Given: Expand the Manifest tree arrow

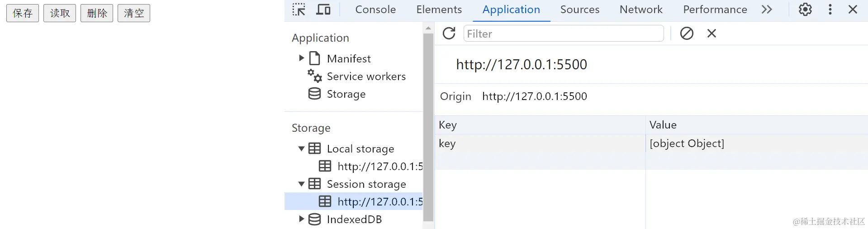Looking at the screenshot, I should point(302,58).
